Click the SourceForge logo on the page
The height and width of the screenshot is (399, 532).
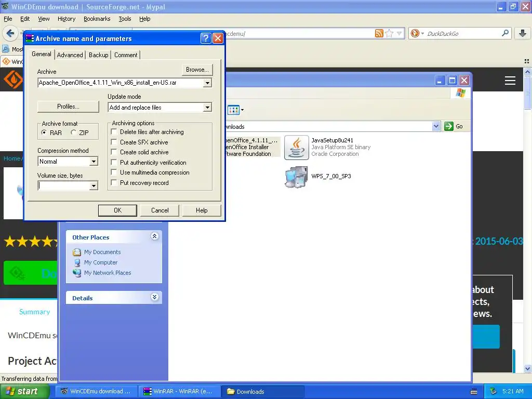13,79
